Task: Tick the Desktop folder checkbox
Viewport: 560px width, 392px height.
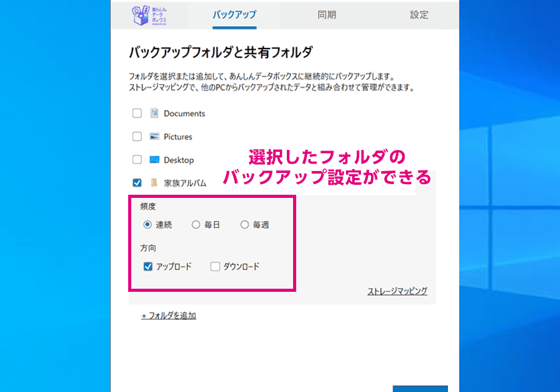Action: click(x=137, y=160)
